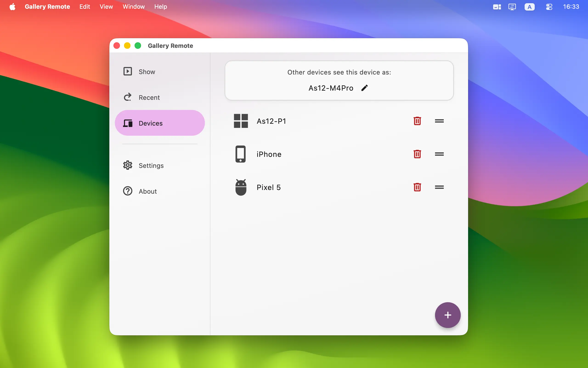Click the About question-mark icon
This screenshot has height=368, width=588.
pyautogui.click(x=127, y=191)
